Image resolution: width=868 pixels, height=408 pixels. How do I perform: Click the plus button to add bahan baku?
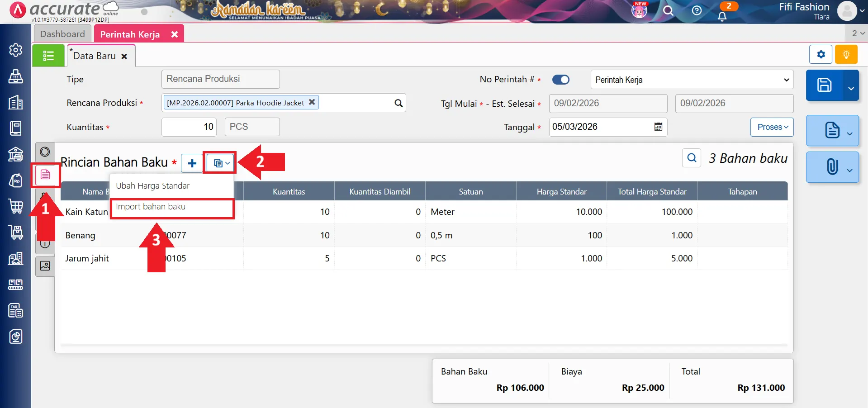tap(192, 163)
